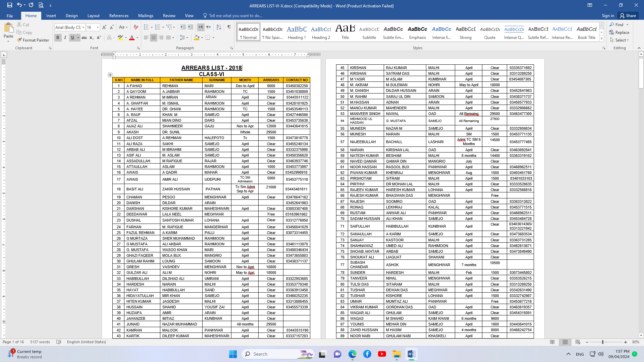Image resolution: width=644 pixels, height=362 pixels.
Task: Click the Sort A-Z icon
Action: point(219,27)
